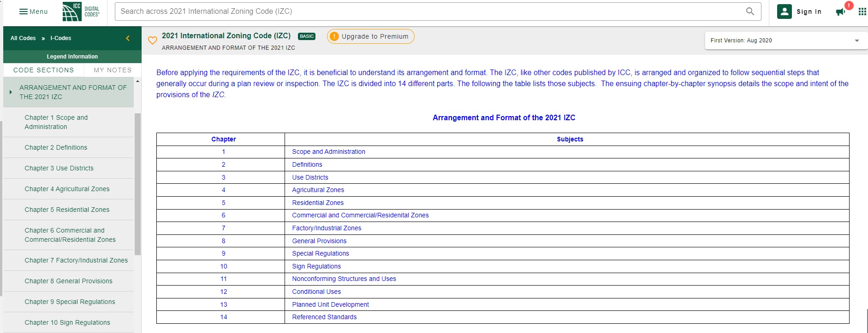Open Chapter 8 General Provisions in sidebar
The width and height of the screenshot is (868, 333).
pos(68,281)
